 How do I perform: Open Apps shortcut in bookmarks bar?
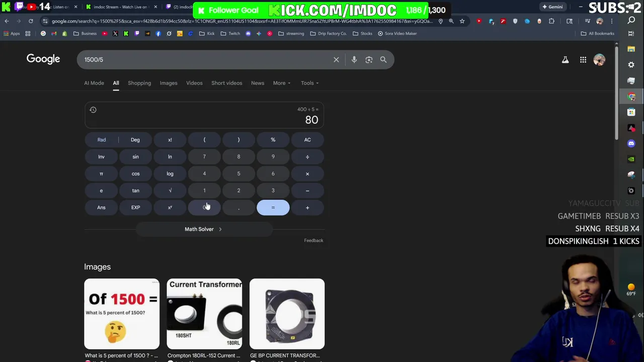12,34
